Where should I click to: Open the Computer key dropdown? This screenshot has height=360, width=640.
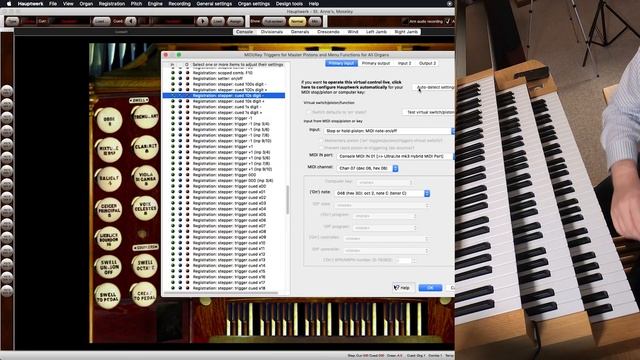[x=384, y=182]
